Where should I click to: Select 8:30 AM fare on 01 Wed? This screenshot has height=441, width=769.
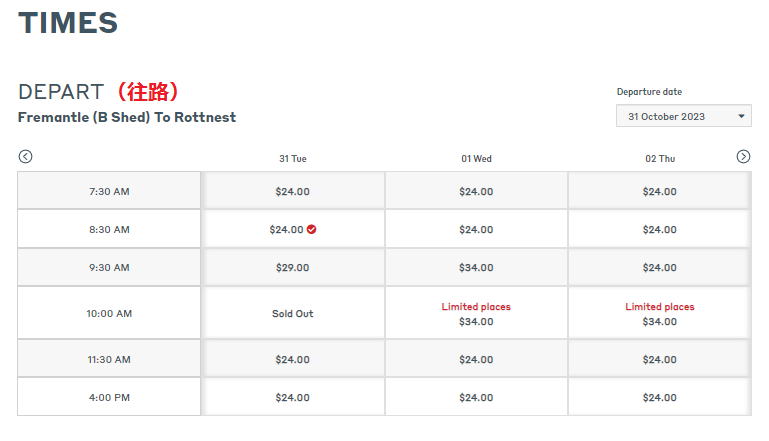click(476, 229)
